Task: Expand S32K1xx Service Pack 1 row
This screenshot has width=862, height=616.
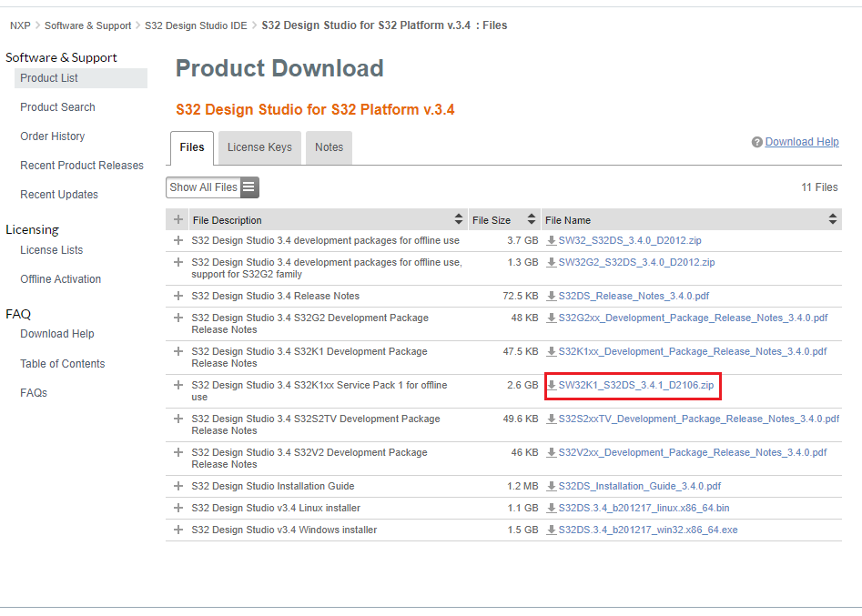Action: 178,385
